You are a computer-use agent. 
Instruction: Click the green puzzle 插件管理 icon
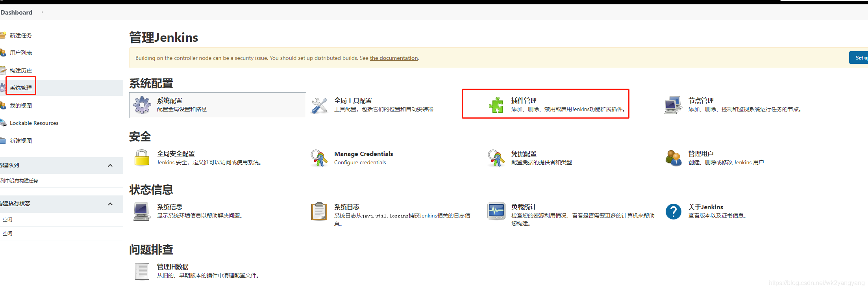pos(496,105)
